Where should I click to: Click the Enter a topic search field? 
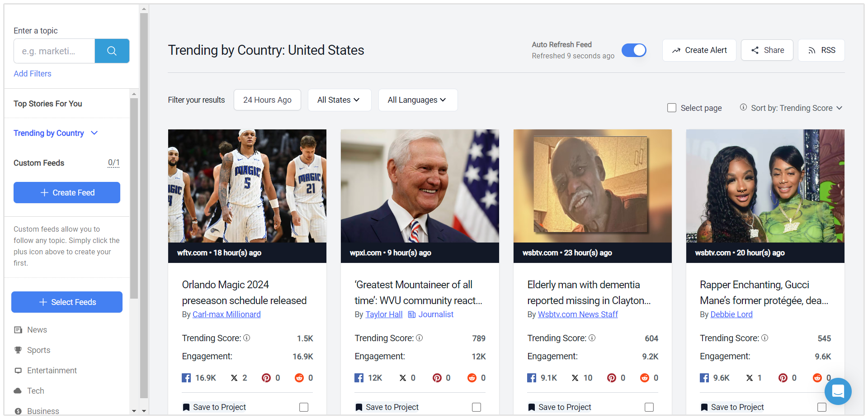[54, 51]
